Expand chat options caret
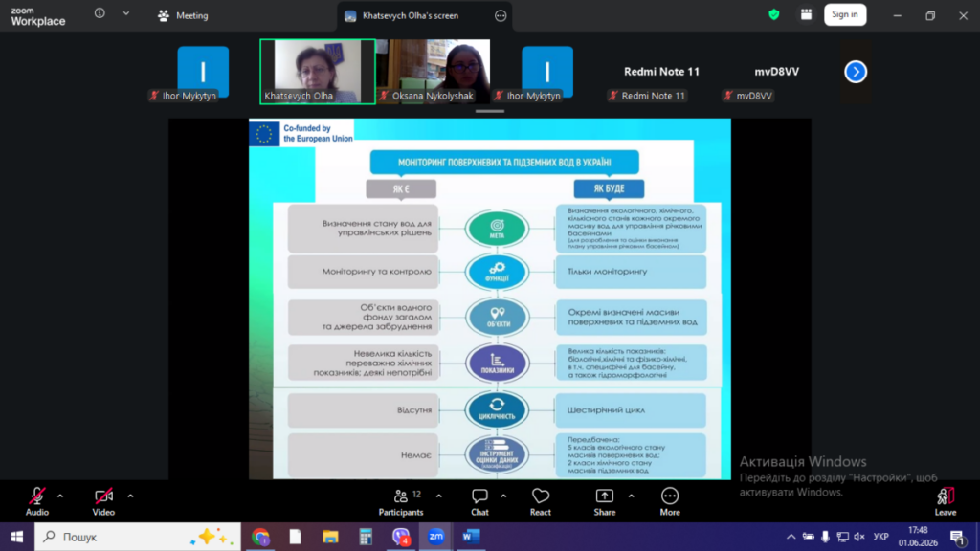The image size is (980, 551). [x=503, y=496]
